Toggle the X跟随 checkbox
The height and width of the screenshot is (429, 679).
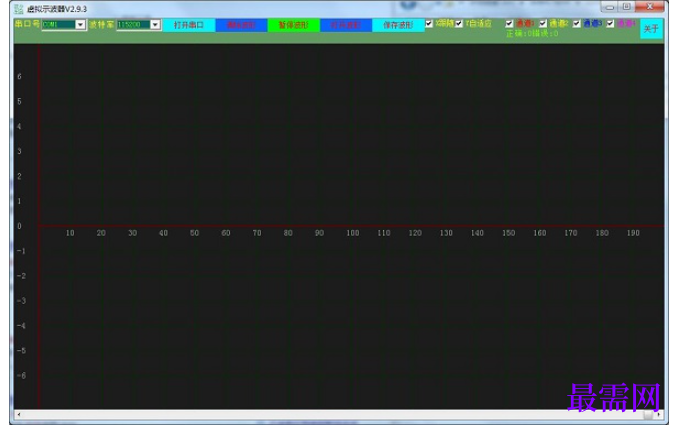[x=429, y=23]
